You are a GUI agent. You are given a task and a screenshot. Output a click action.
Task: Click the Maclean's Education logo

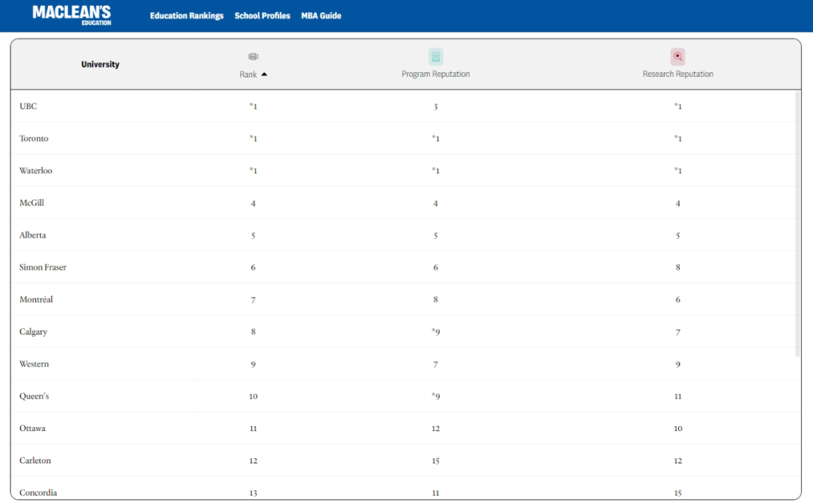72,14
